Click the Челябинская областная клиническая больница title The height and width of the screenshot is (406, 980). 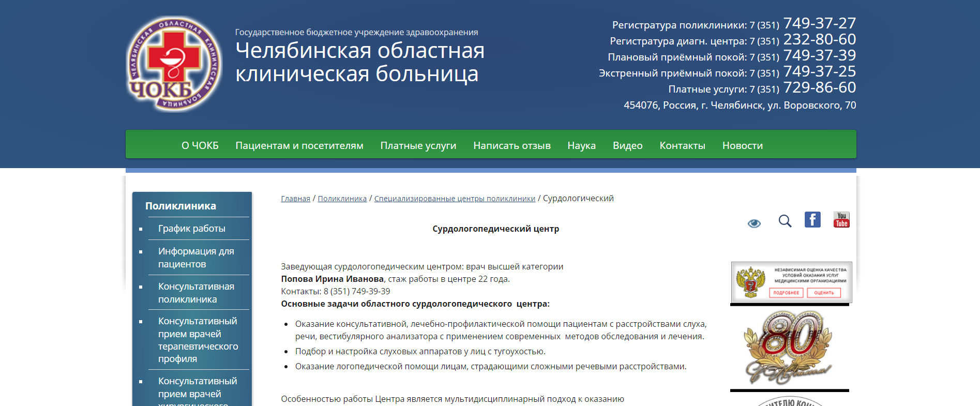[x=360, y=62]
